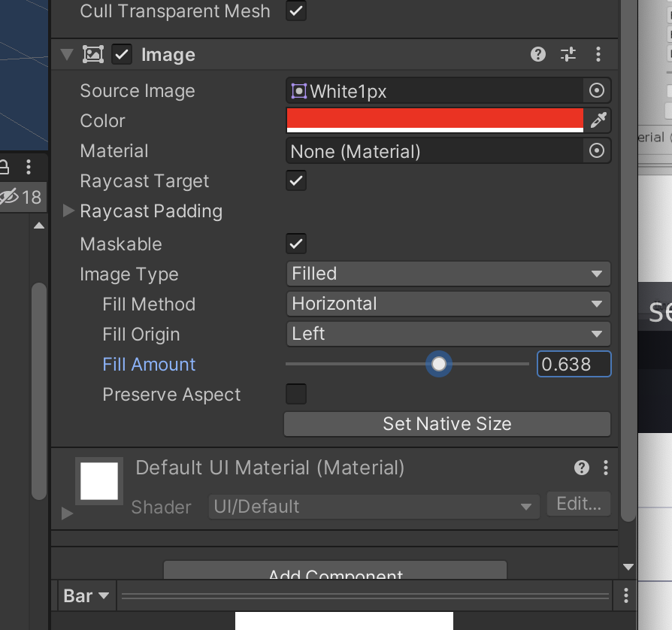
Task: Open the Bar panel options menu
Action: (x=625, y=595)
